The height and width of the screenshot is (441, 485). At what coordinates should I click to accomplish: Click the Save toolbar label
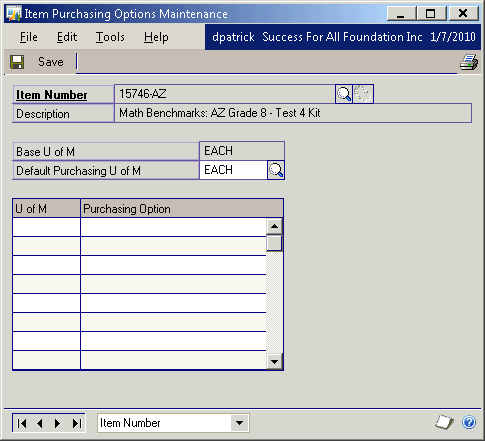[x=51, y=62]
